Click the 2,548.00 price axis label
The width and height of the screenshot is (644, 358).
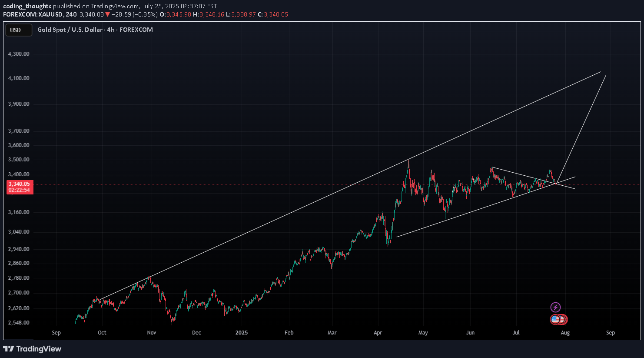[19, 323]
